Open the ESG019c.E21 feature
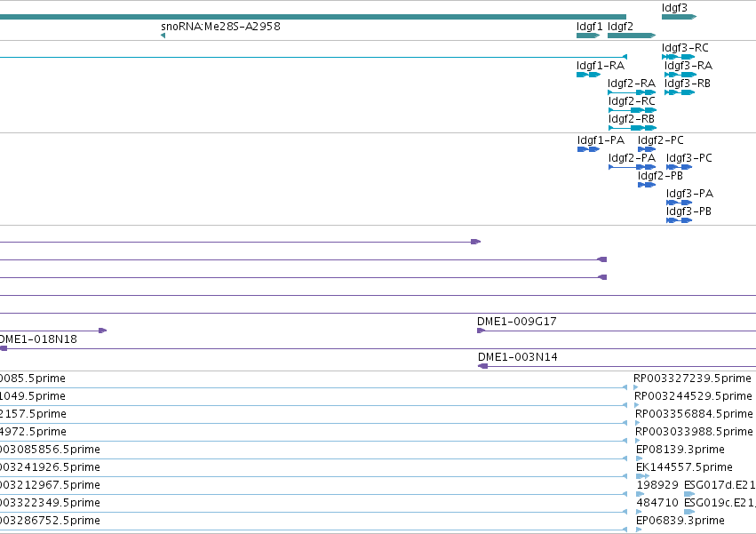 [689, 512]
